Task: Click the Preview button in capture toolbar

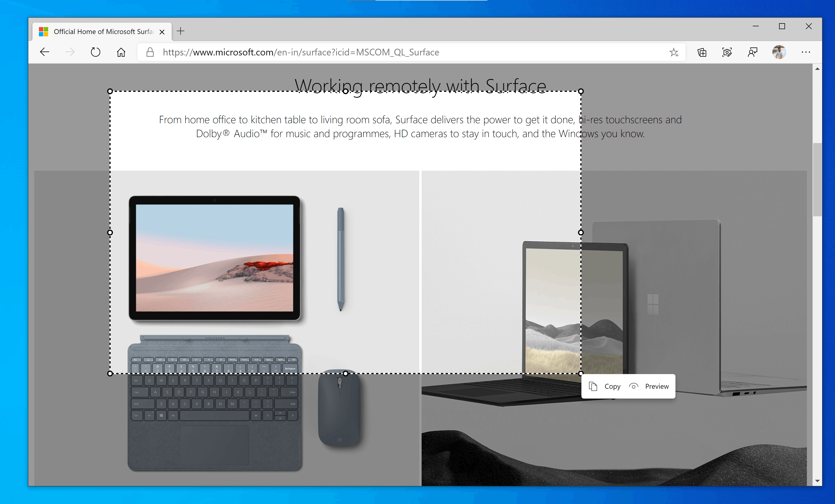Action: pyautogui.click(x=649, y=385)
